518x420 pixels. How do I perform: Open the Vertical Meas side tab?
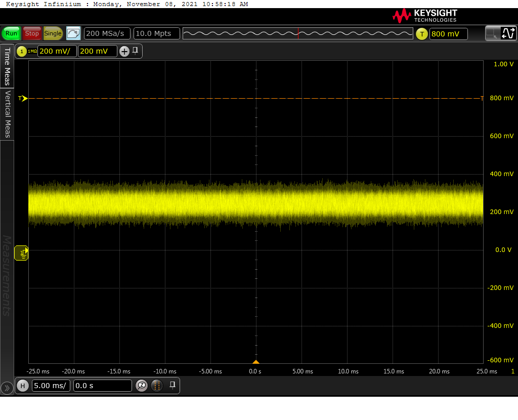(x=7, y=114)
